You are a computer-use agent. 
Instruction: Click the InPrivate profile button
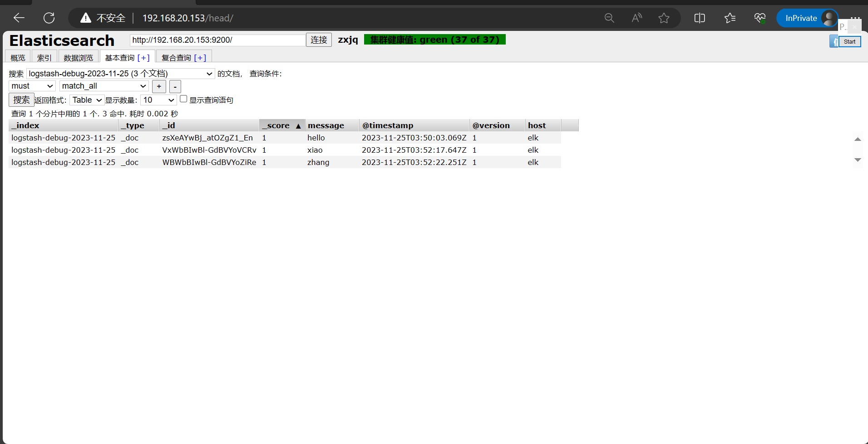(x=807, y=18)
